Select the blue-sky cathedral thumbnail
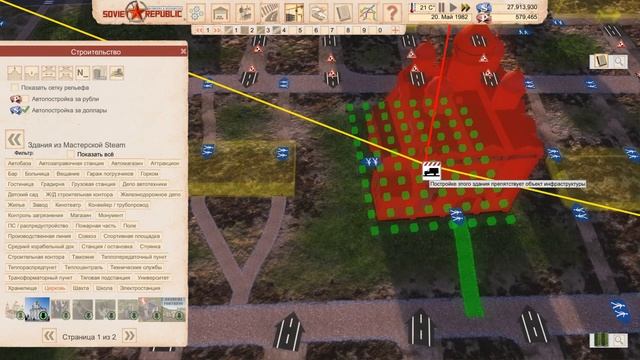Screen dimensions: 640x360 37,309
